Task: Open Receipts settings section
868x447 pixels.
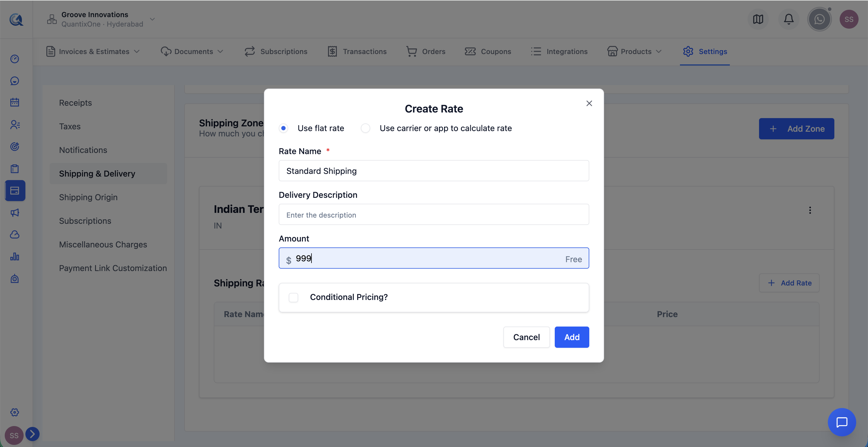Action: click(76, 103)
